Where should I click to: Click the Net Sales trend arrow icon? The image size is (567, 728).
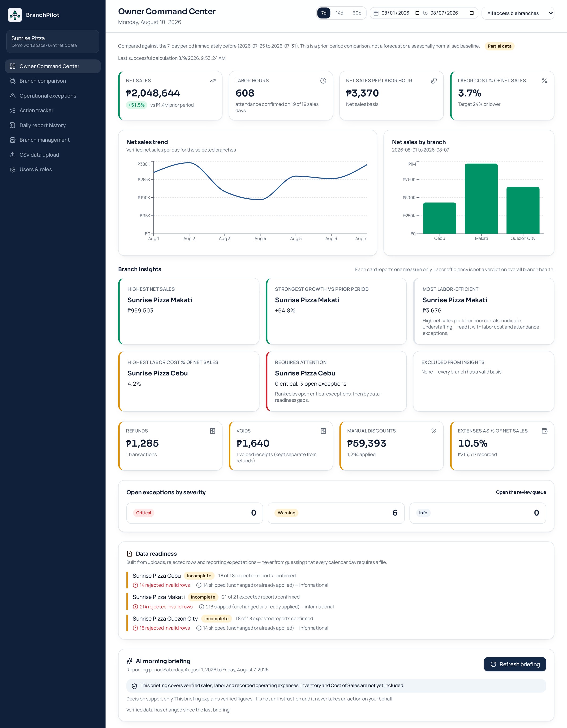coord(212,81)
